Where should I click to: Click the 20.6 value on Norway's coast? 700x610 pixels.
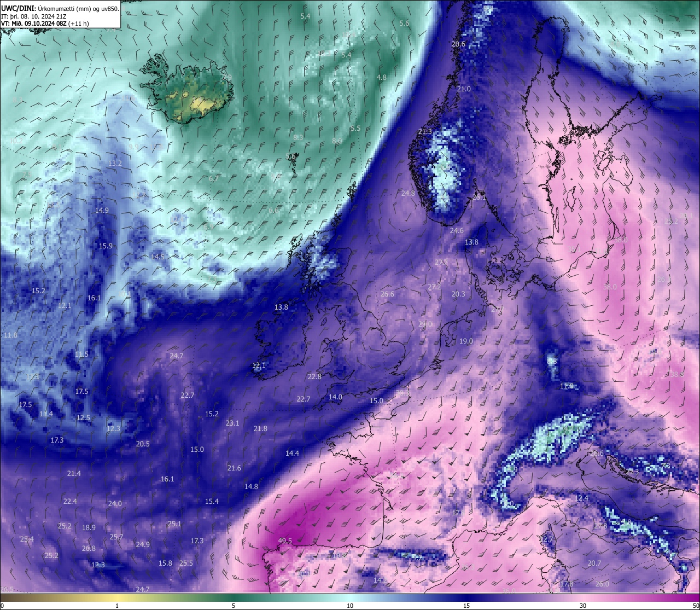tap(458, 44)
